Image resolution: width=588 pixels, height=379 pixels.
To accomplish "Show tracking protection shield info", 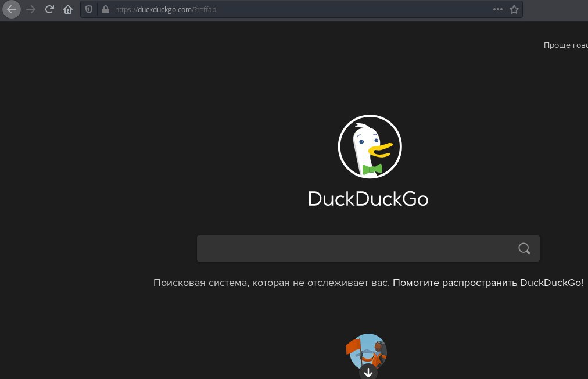I will coord(89,9).
